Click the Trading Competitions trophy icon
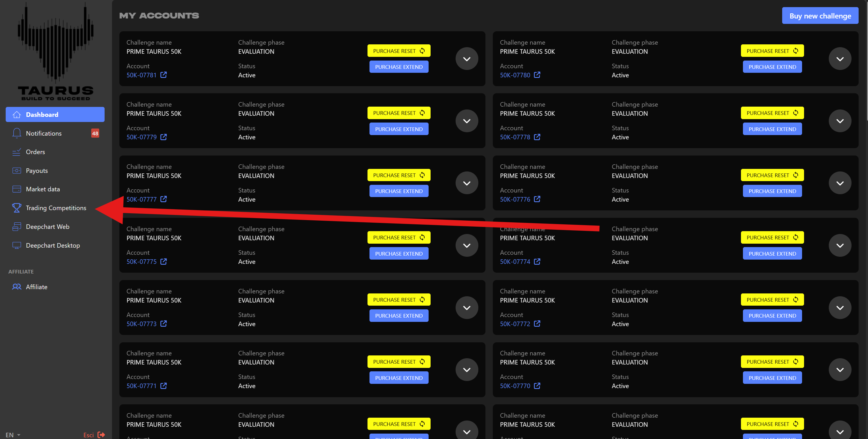 pyautogui.click(x=16, y=208)
